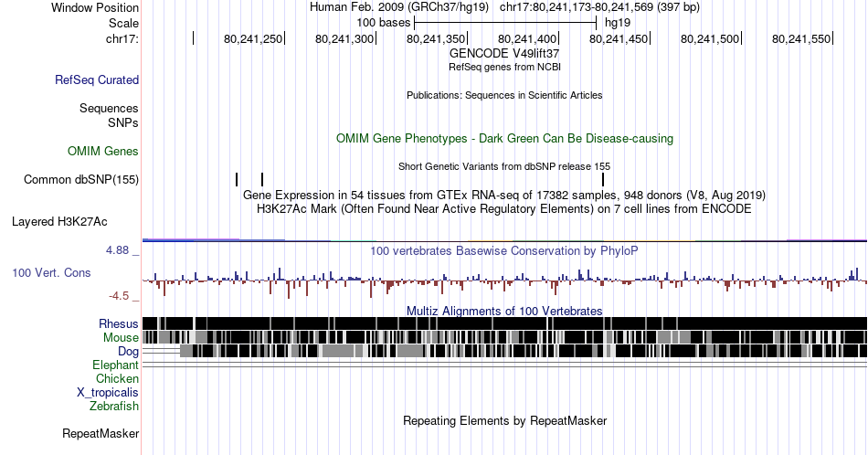Image resolution: width=868 pixels, height=455 pixels.
Task: Select the X_tropicalis alignment label
Action: (108, 393)
